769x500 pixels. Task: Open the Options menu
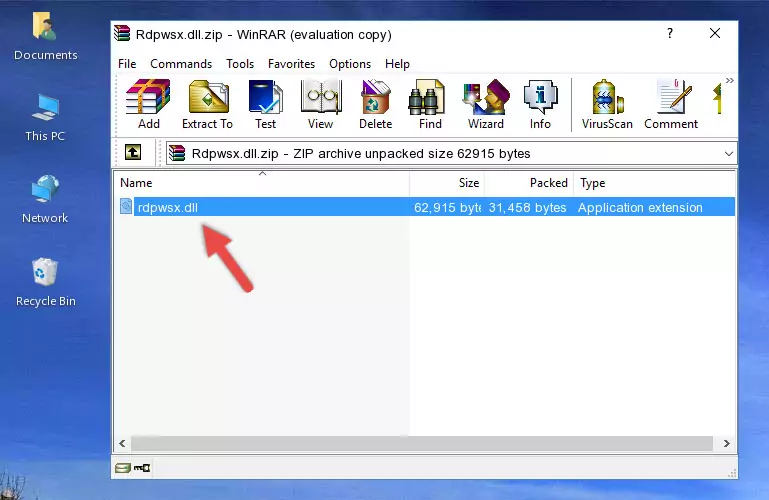pos(350,64)
